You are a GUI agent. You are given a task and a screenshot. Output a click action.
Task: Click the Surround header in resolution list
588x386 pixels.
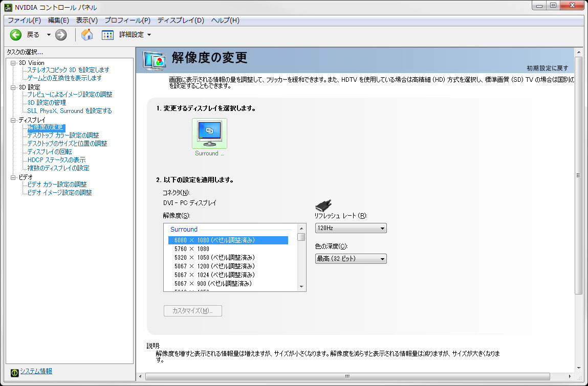pyautogui.click(x=184, y=230)
